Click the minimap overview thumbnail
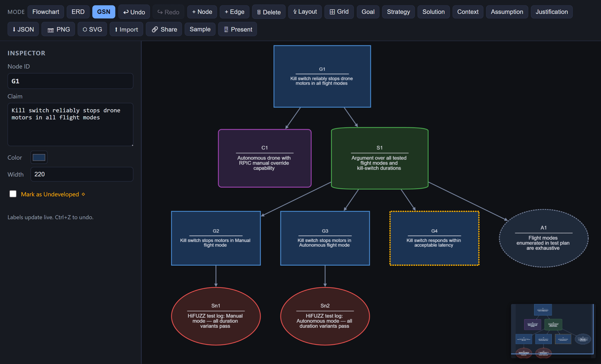 point(553,331)
